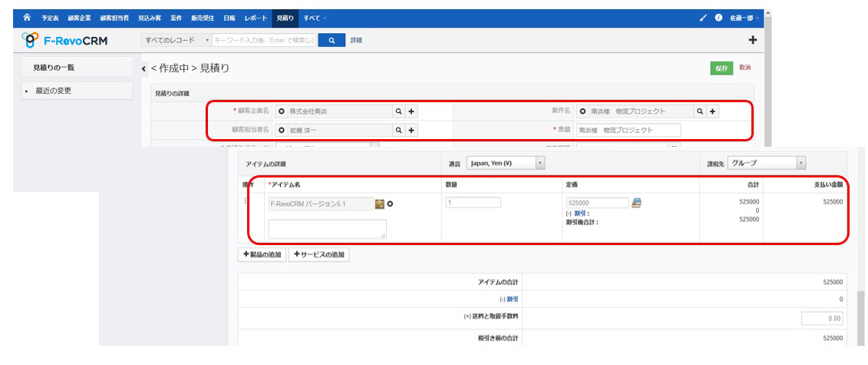Click the アイテムの詳細 section header

[266, 164]
